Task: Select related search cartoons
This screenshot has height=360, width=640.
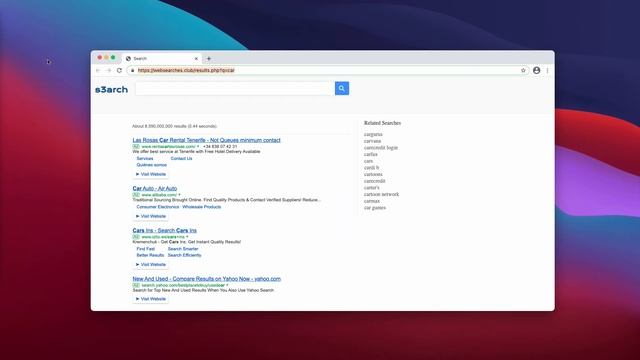Action: click(x=373, y=174)
